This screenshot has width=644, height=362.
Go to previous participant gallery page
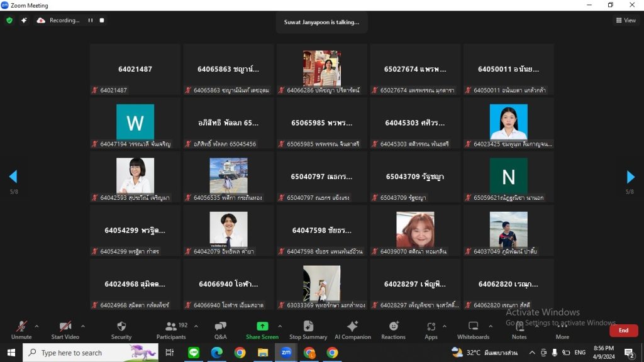point(13,177)
